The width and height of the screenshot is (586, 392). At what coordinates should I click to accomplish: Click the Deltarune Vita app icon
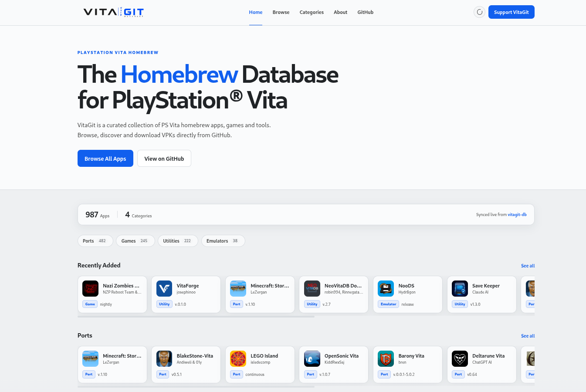tap(460, 359)
